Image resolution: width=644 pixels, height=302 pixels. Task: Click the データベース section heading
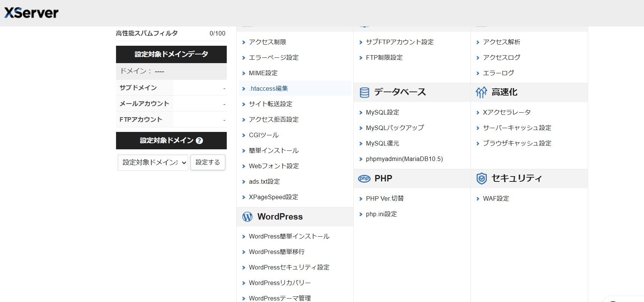(x=400, y=92)
